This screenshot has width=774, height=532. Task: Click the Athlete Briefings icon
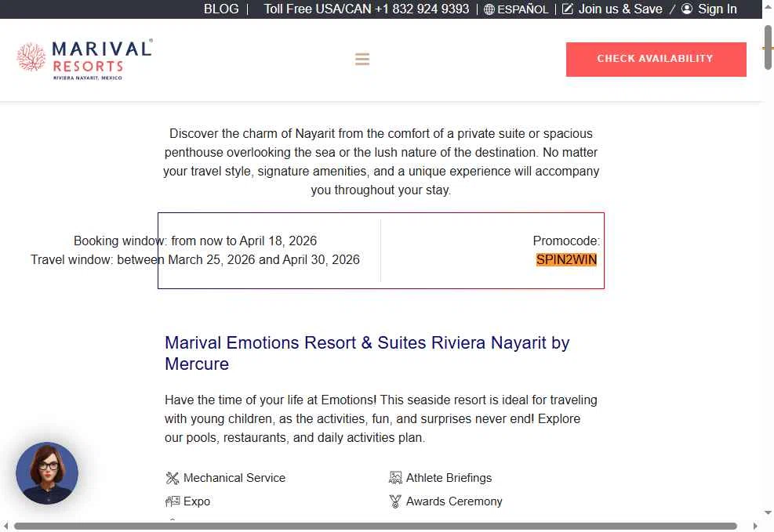coord(395,478)
